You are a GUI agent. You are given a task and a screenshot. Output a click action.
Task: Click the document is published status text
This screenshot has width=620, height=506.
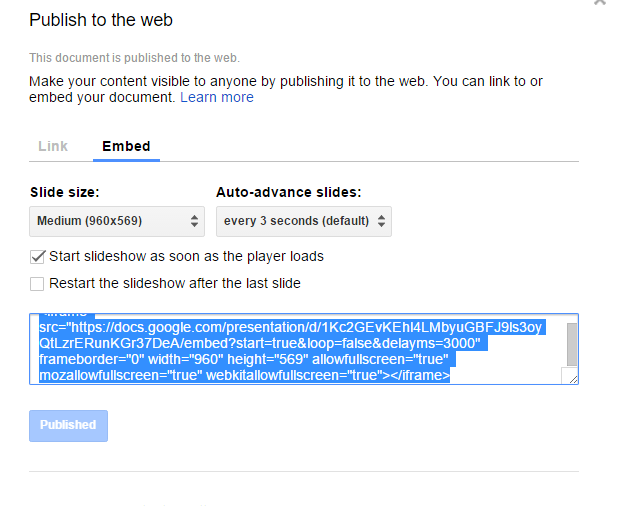[x=134, y=58]
